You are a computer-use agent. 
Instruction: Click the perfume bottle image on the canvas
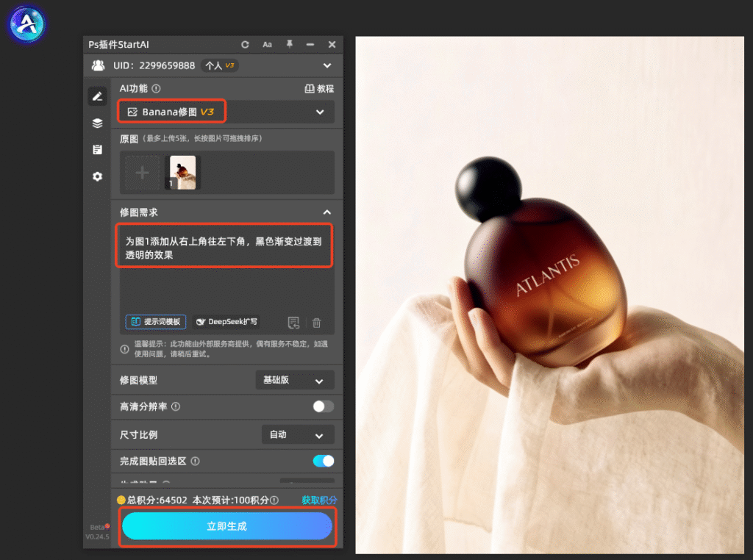pos(549,295)
